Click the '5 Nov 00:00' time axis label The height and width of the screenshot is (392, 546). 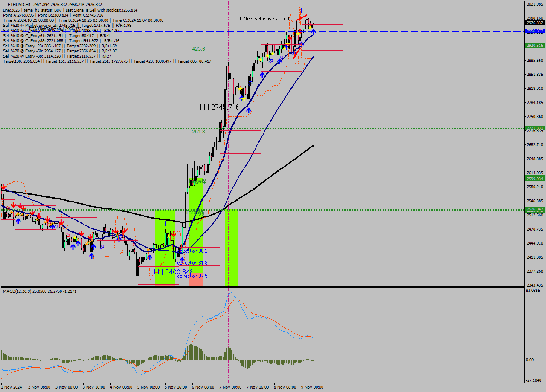(x=148, y=387)
